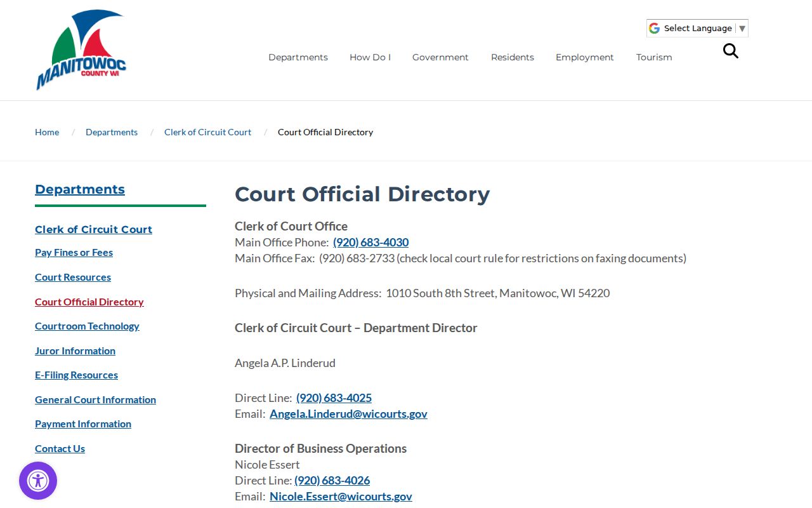Open the Select Language dropdown
Screen dimensions: 812x508
(697, 28)
